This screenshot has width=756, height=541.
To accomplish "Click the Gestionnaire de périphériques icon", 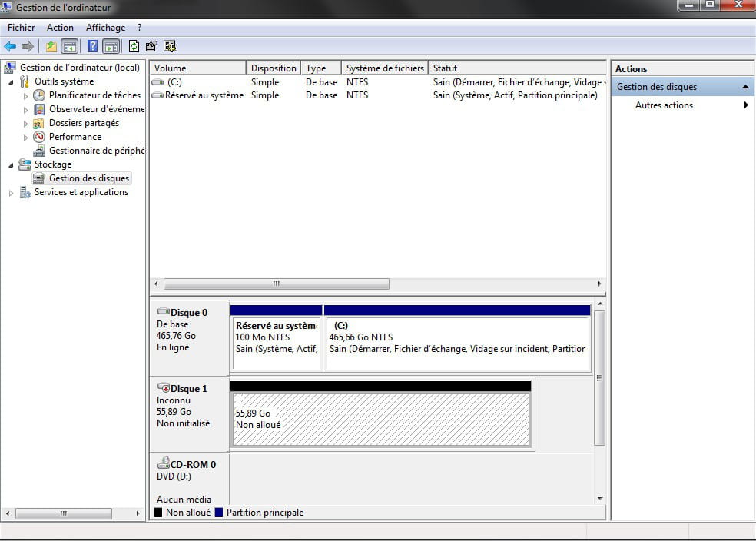I will coord(39,151).
